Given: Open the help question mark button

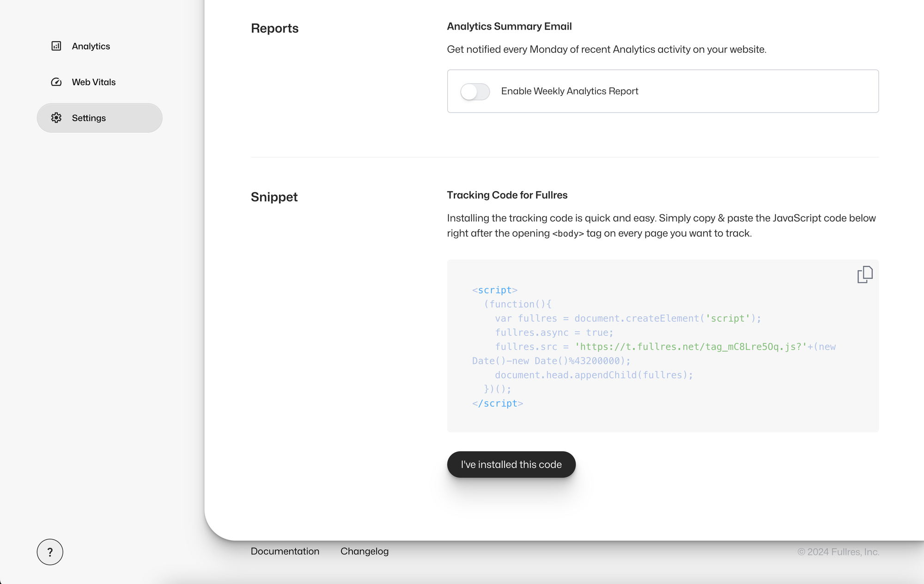Looking at the screenshot, I should 50,552.
